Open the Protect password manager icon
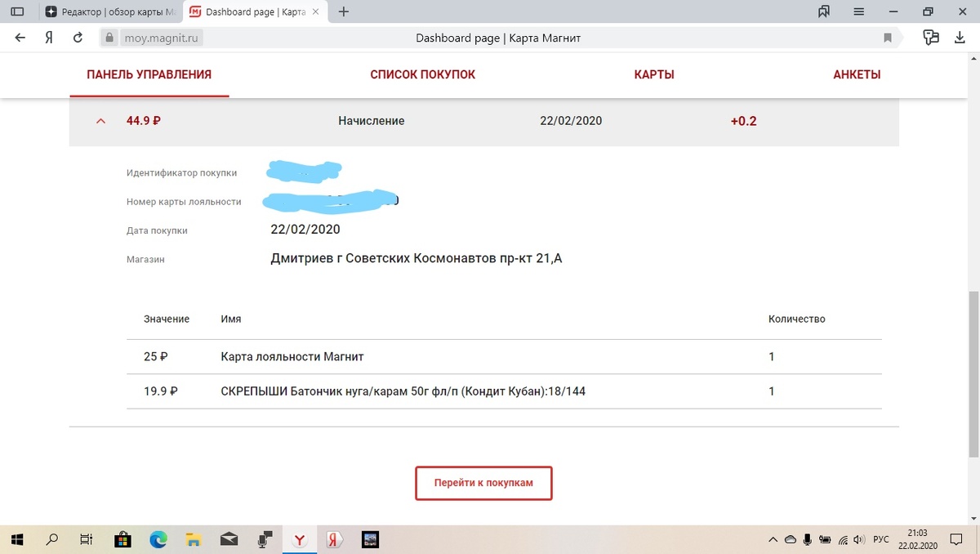980x554 pixels. pos(931,37)
